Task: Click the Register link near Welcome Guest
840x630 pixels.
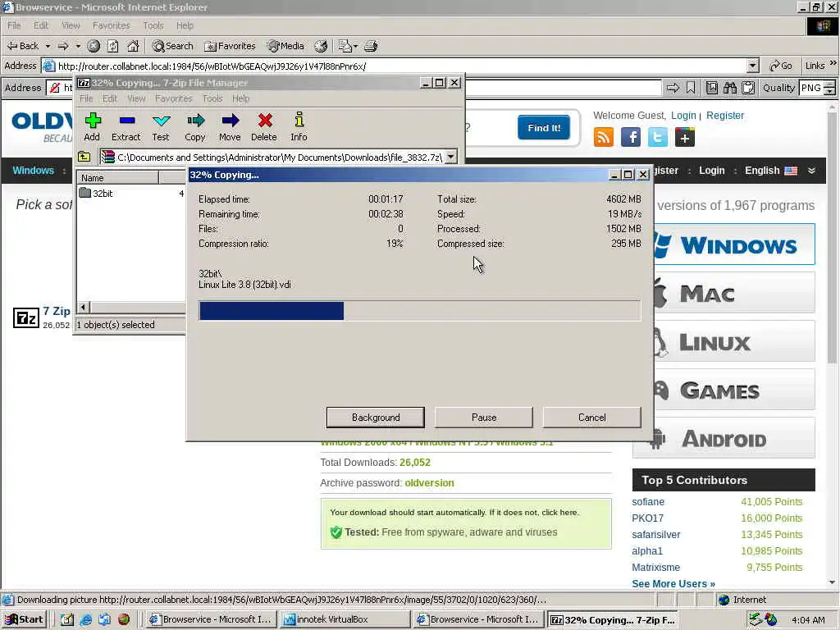Action: coord(725,115)
